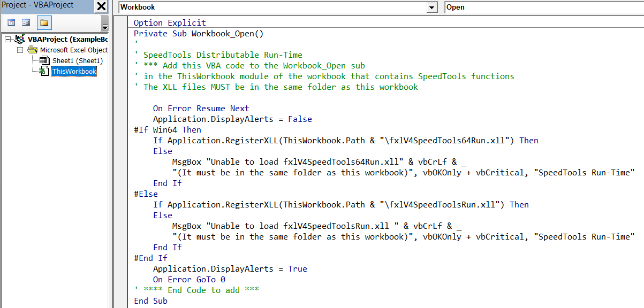Collapse the VBAProject tree node
This screenshot has width=644, height=308.
click(7, 40)
